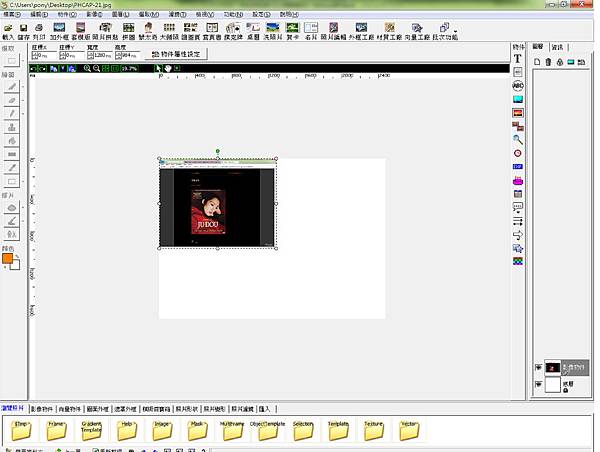Screen dimensions: 600x452
Task: Select the circular ABC text object tool
Action: point(518,86)
